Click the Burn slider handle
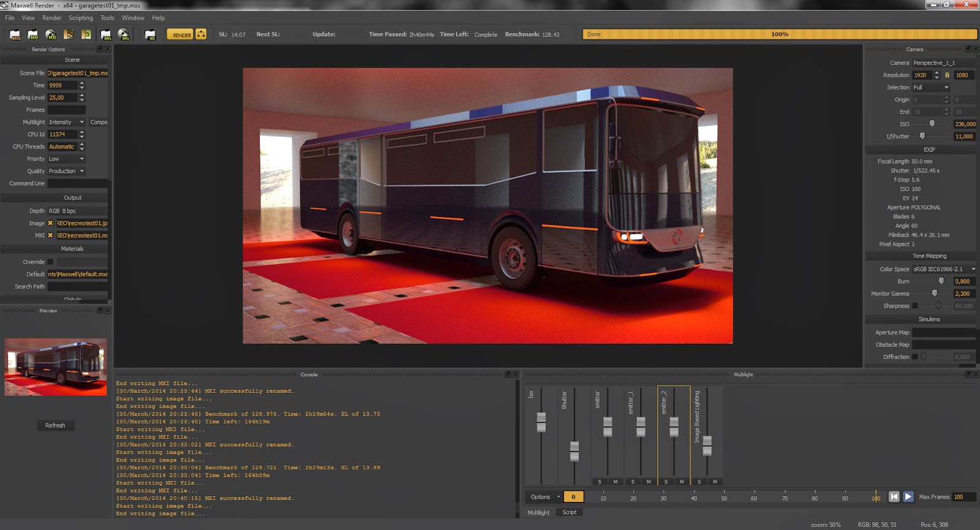The image size is (980, 530). pyautogui.click(x=941, y=281)
